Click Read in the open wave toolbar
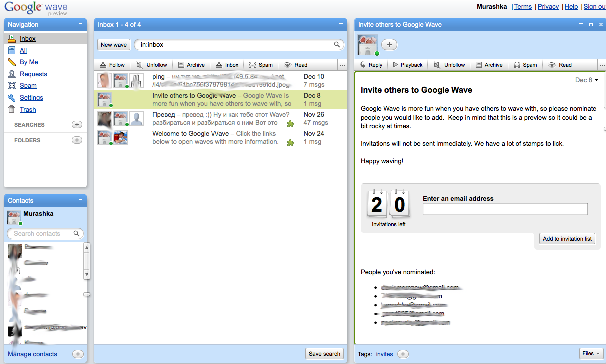The image size is (606, 364). 560,65
